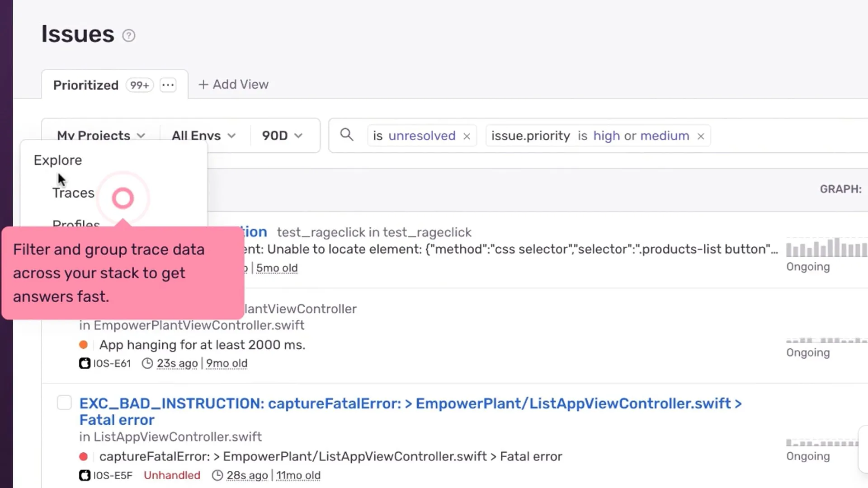Click the clock icon beside 23s ago
Screen dimensions: 868x488
pyautogui.click(x=147, y=363)
